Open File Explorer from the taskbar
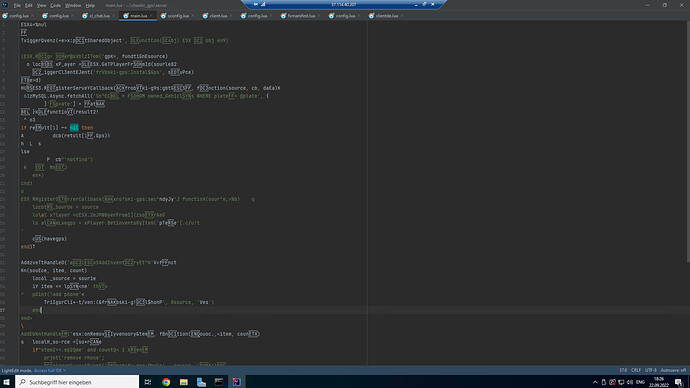690x388 pixels. [x=184, y=382]
